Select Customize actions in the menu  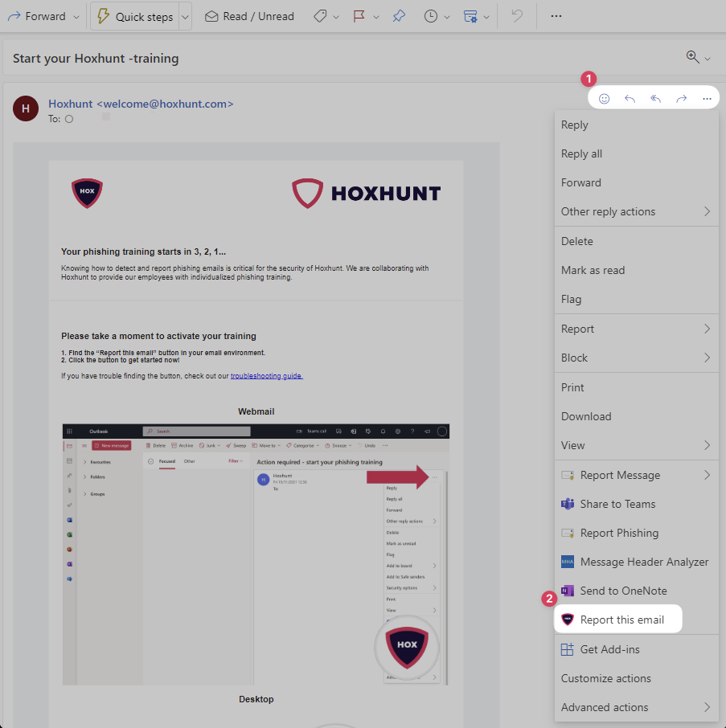(636, 678)
